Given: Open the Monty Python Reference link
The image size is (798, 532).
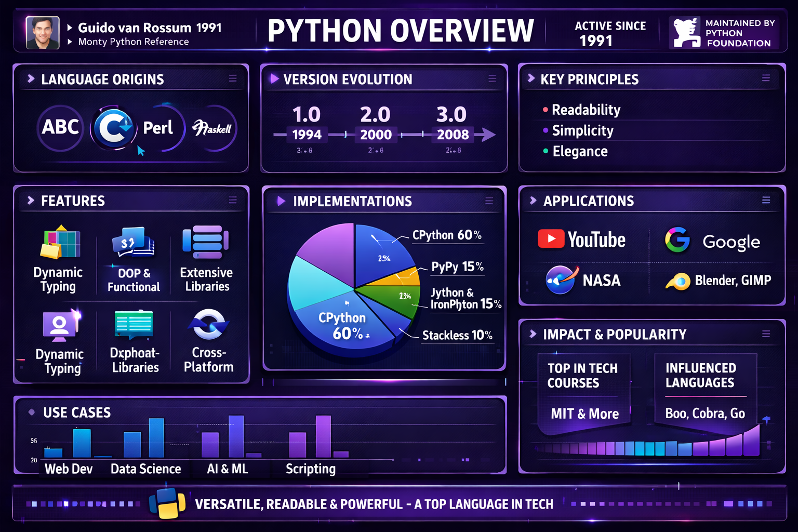Looking at the screenshot, I should click(x=134, y=42).
